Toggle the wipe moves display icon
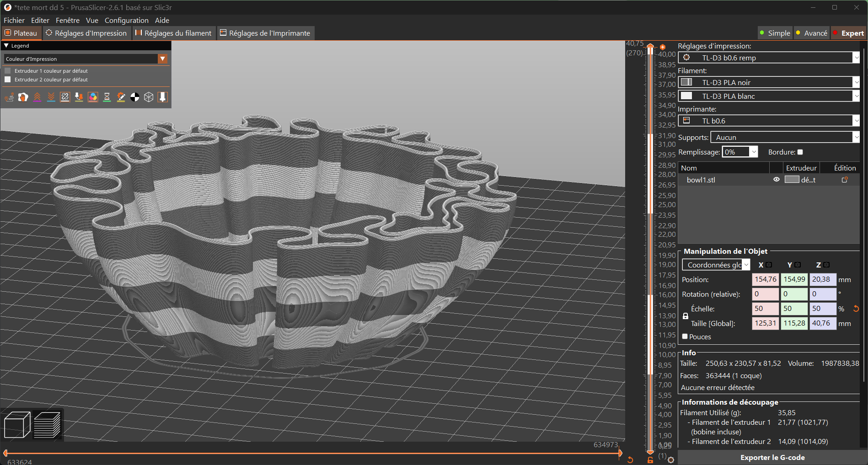This screenshot has width=868, height=465. click(23, 97)
